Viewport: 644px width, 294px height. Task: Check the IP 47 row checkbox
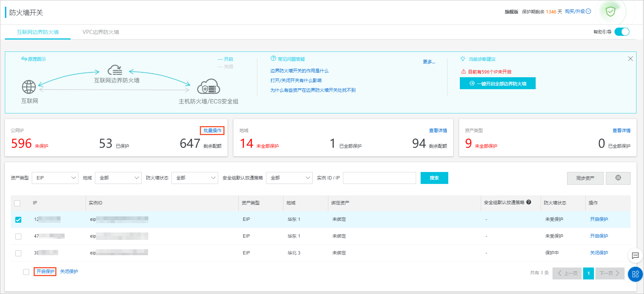click(x=18, y=237)
